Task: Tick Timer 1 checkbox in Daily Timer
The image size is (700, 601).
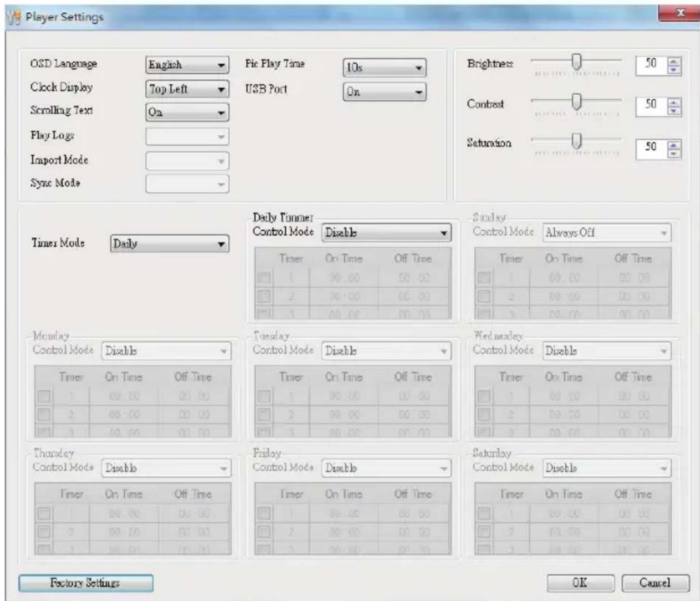Action: click(x=264, y=278)
